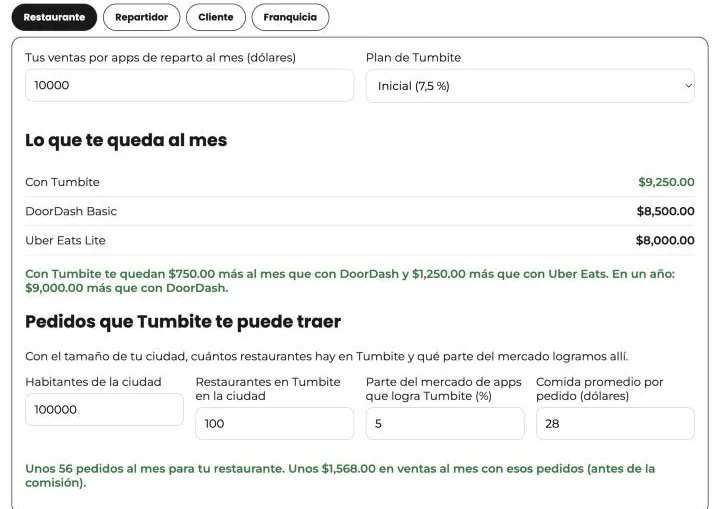Switch to the Franquicia tab
Screen dimensions: 720x509
290,17
